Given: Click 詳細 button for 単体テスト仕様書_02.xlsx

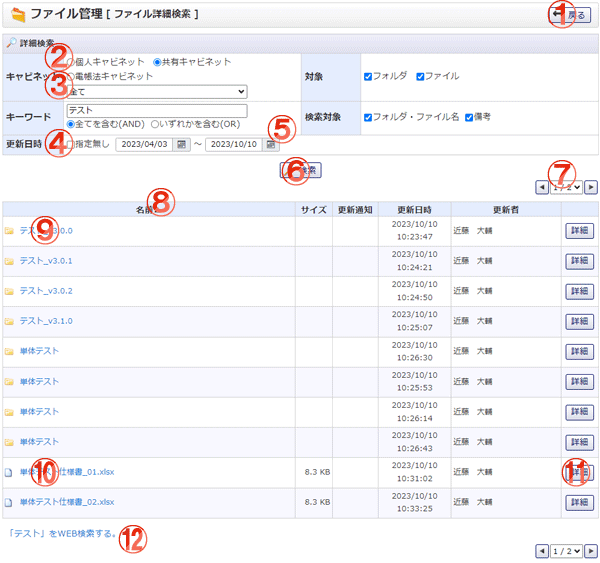Looking at the screenshot, I should point(579,502).
